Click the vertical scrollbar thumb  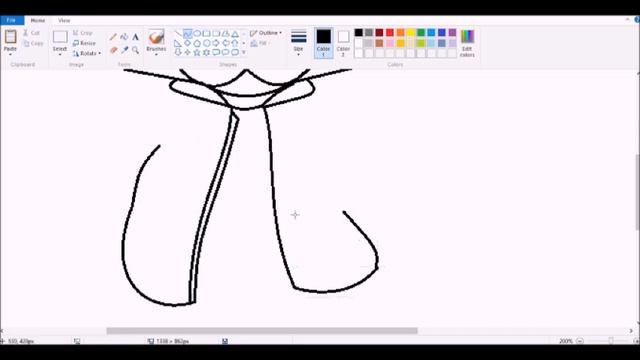click(637, 192)
